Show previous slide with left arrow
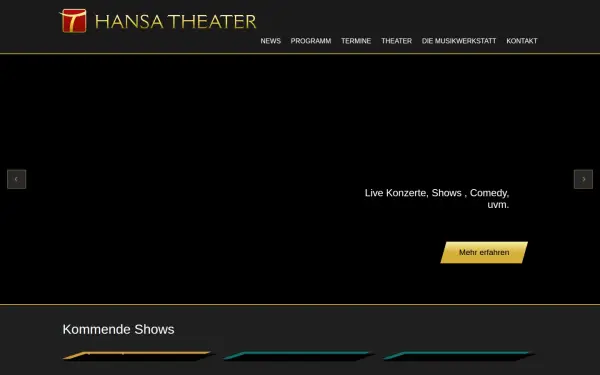 (x=16, y=179)
